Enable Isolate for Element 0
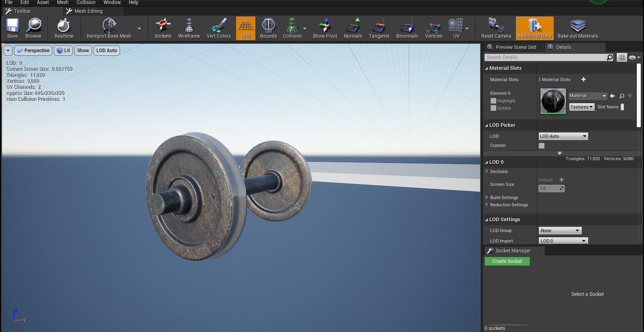The image size is (644, 332). (493, 108)
